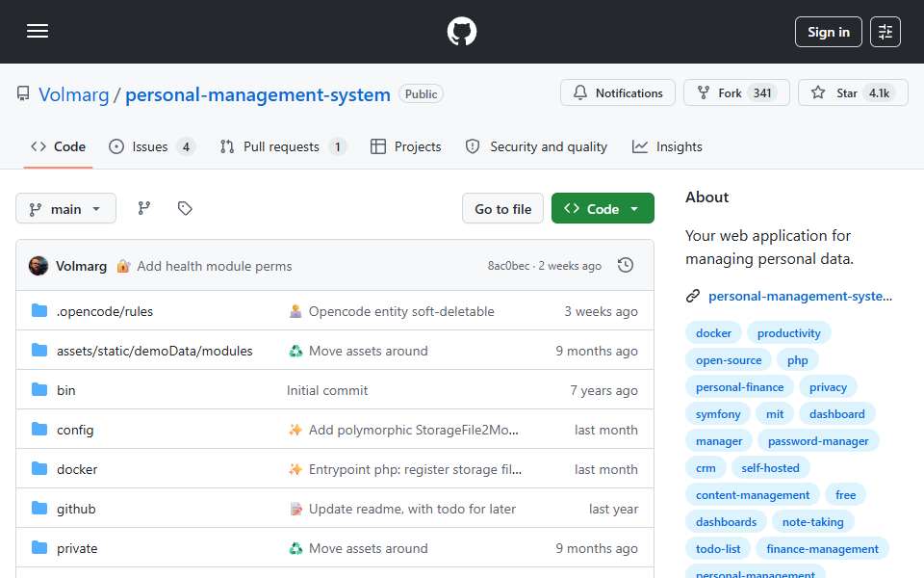Open the Add polymorphic StorageFile2Mo... commit

click(x=414, y=430)
